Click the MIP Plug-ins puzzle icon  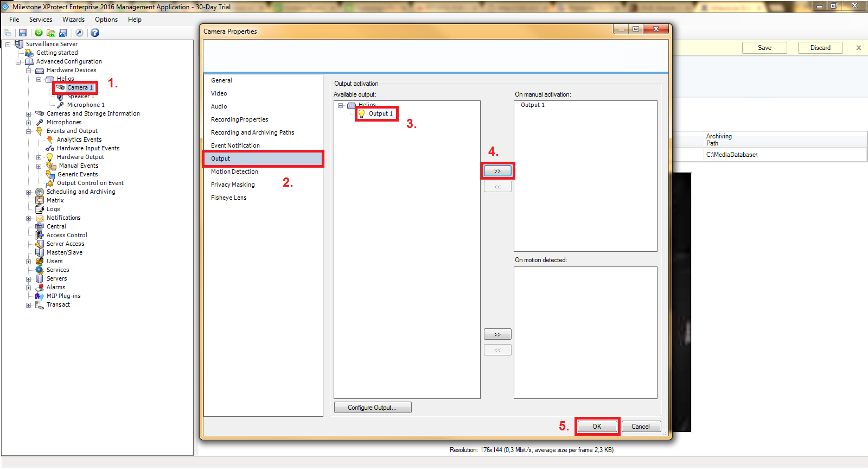pyautogui.click(x=40, y=296)
